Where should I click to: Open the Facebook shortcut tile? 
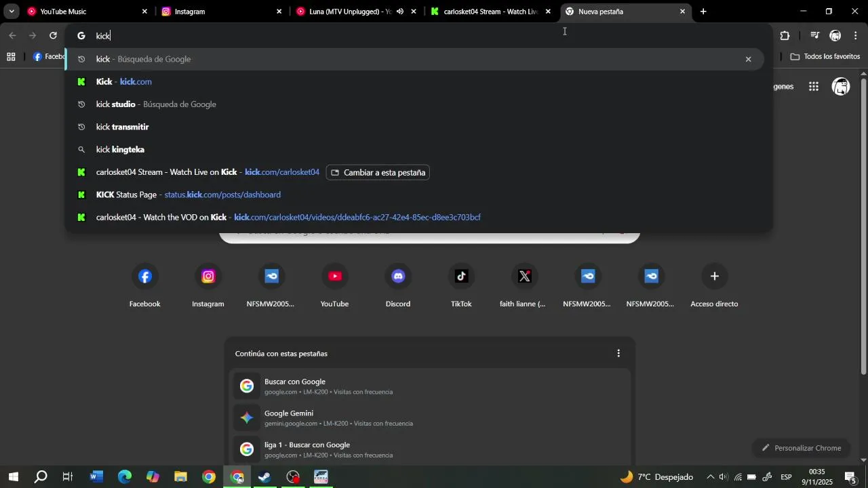145,285
